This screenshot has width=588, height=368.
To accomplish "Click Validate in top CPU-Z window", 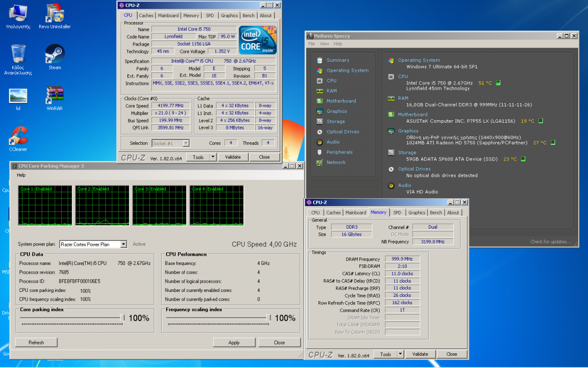I will coord(233,157).
